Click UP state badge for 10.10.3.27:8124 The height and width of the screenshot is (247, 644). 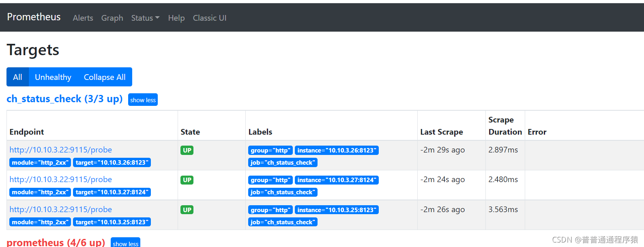pyautogui.click(x=187, y=180)
